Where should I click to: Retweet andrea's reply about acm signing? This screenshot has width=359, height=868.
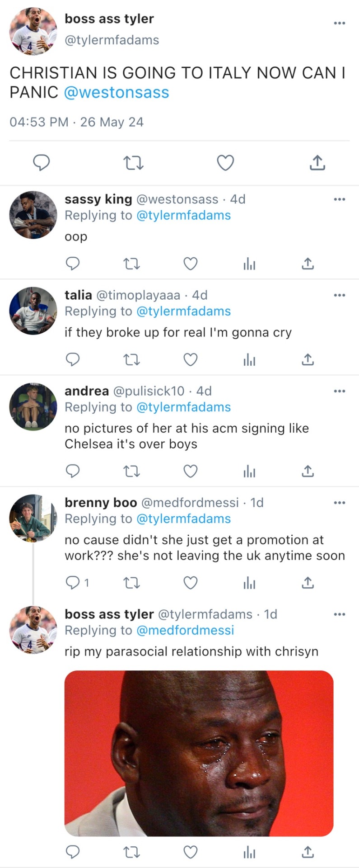tap(131, 471)
